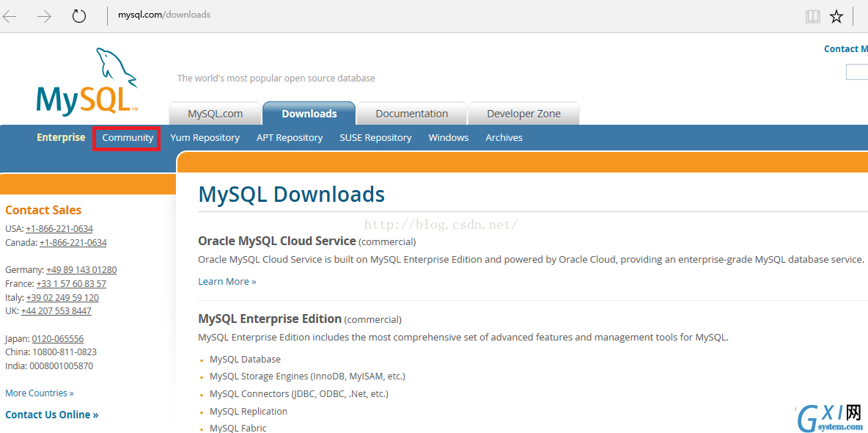The width and height of the screenshot is (868, 433).
Task: Click the MySQL Enterprise Edition heading
Action: click(x=270, y=319)
